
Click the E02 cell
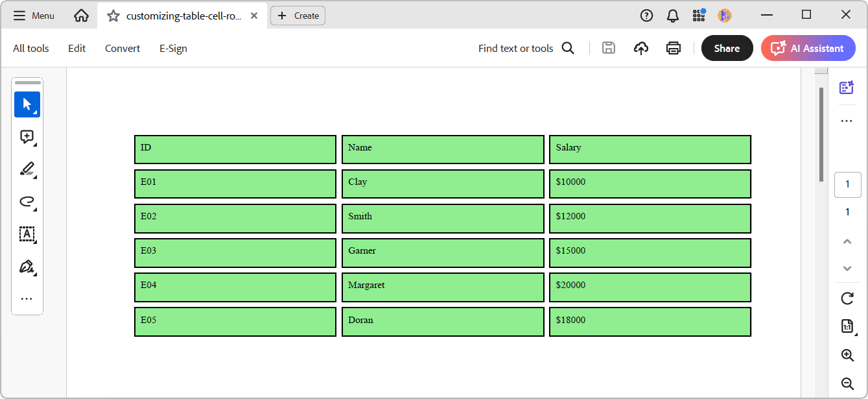pyautogui.click(x=235, y=218)
